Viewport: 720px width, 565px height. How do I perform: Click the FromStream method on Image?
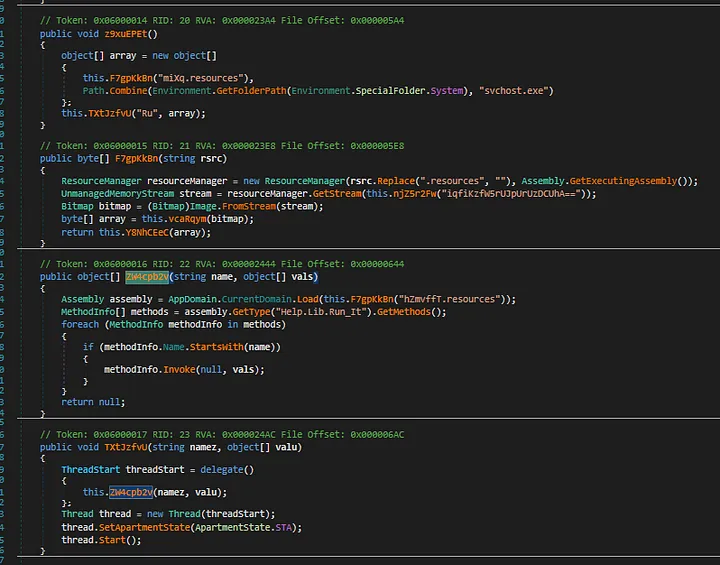point(249,206)
